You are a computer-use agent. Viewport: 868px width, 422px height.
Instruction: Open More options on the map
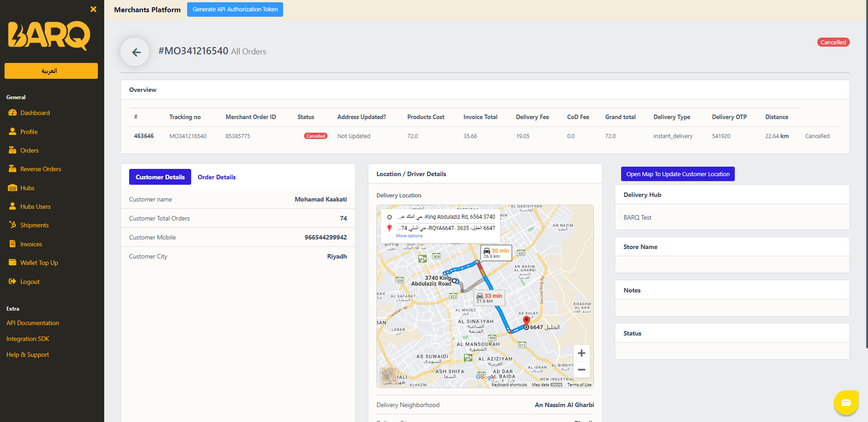pyautogui.click(x=409, y=236)
